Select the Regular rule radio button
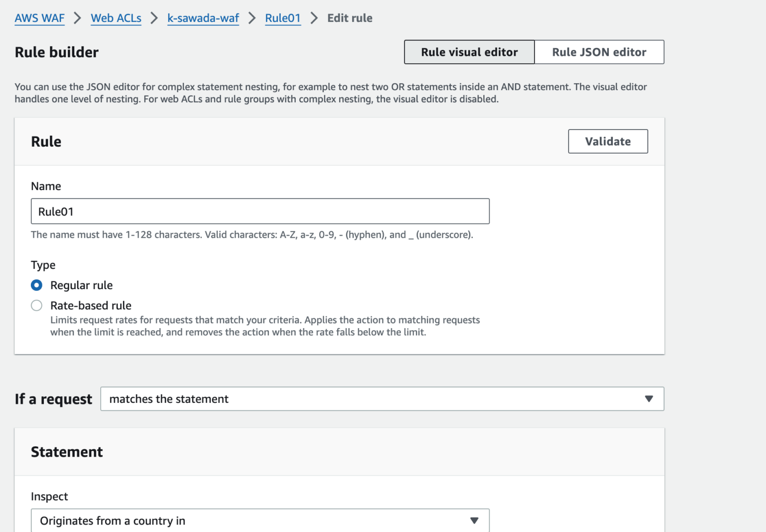 point(36,285)
